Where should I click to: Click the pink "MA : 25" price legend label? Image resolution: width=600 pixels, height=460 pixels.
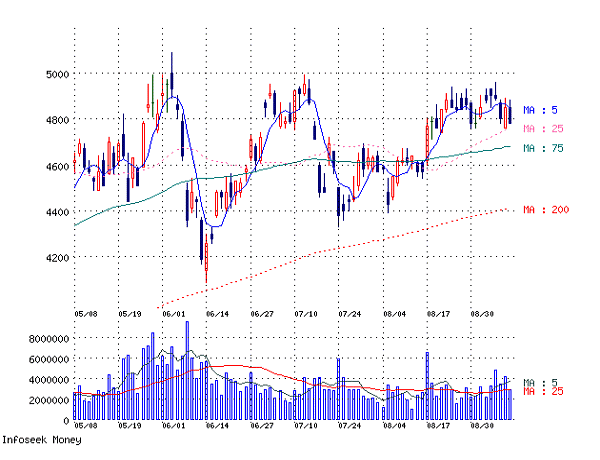tap(543, 129)
